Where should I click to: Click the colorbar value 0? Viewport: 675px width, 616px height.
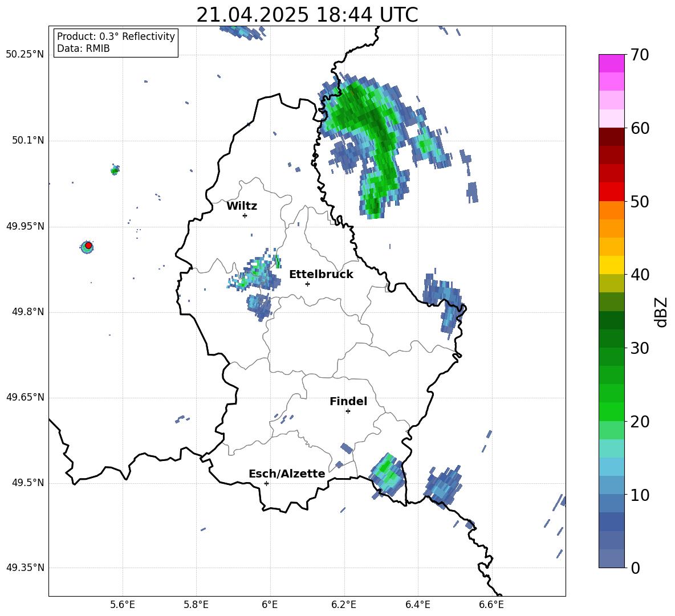pos(636,568)
